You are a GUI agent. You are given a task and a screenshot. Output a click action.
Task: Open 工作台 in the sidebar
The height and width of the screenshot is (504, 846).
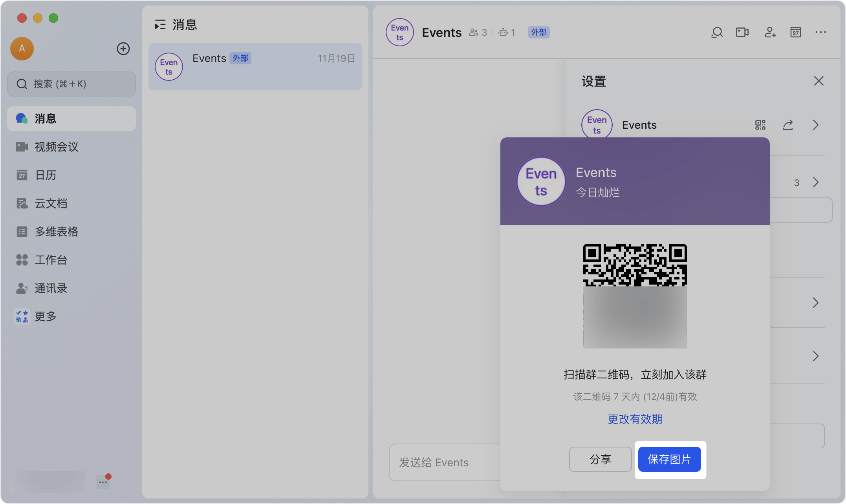pos(71,260)
